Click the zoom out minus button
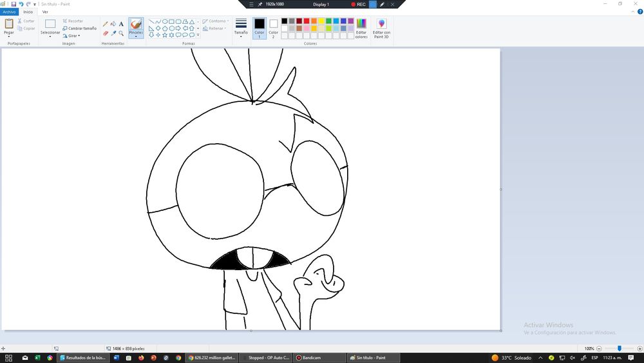 [599, 349]
